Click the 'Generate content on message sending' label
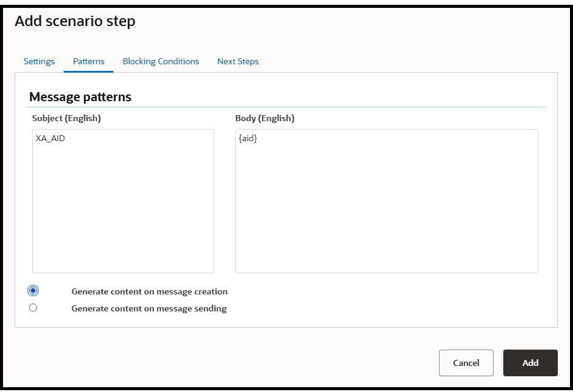 click(149, 308)
